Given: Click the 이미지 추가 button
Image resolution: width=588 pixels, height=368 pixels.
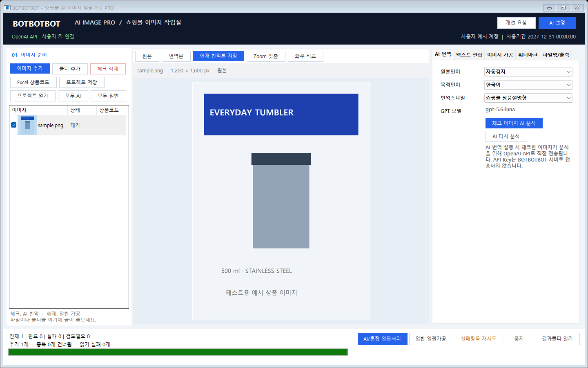Looking at the screenshot, I should pyautogui.click(x=30, y=68).
